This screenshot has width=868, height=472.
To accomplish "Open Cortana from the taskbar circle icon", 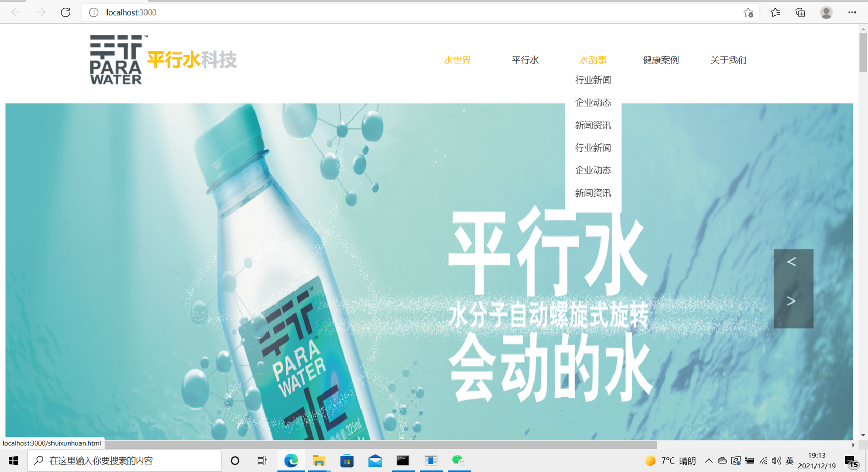I will click(235, 461).
